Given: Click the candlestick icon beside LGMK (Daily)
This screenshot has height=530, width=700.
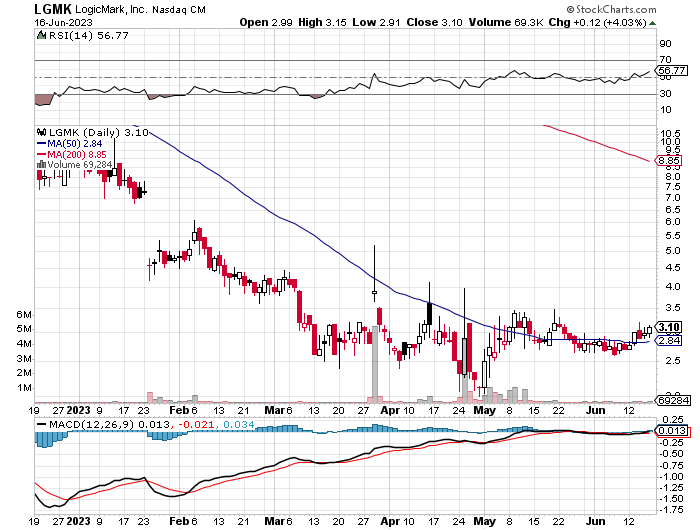Looking at the screenshot, I should click(42, 132).
